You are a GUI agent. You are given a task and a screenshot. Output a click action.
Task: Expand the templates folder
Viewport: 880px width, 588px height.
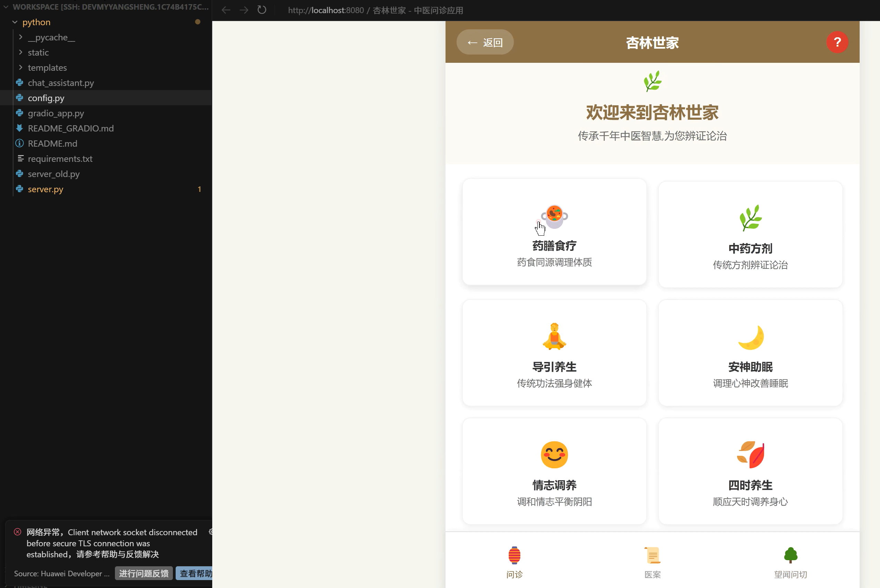(47, 68)
